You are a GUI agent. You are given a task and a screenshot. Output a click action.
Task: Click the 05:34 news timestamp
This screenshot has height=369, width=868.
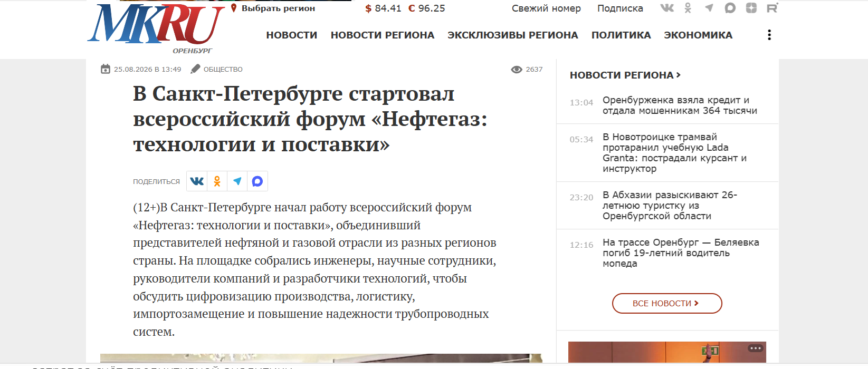(x=581, y=140)
